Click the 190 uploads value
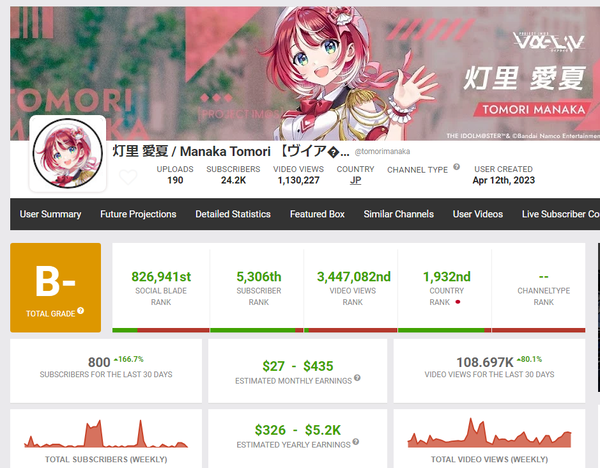Viewport: 600px width, 468px height. pyautogui.click(x=175, y=180)
